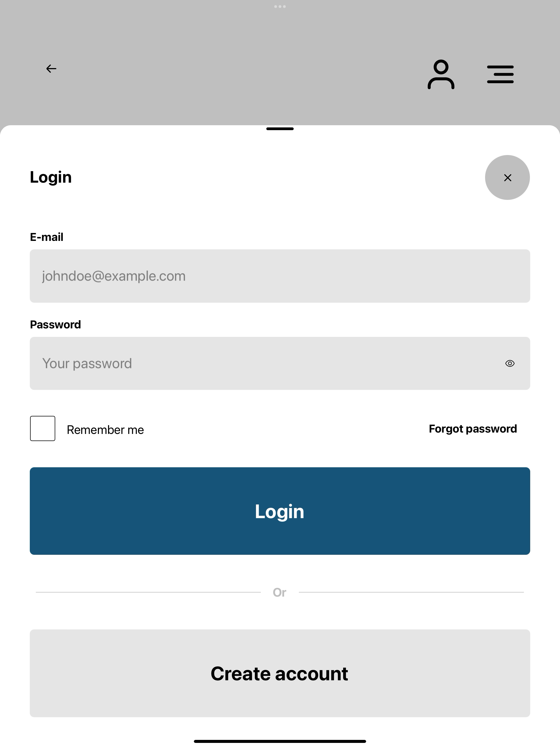Click the Password field label

pyautogui.click(x=56, y=325)
